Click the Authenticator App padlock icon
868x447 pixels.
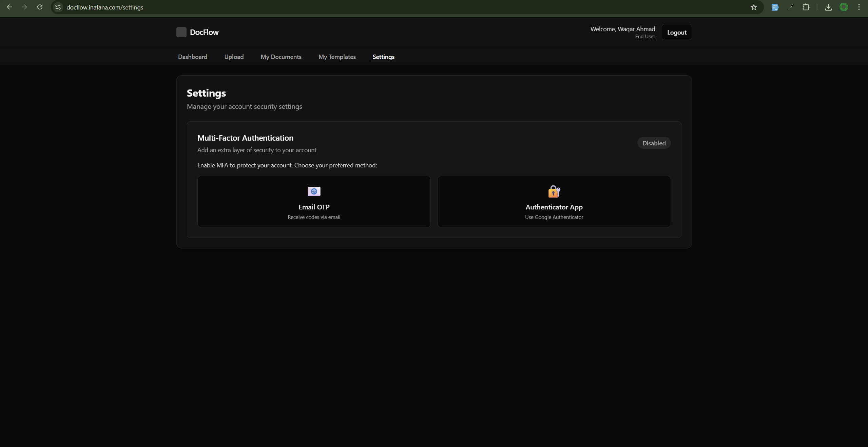coord(554,191)
